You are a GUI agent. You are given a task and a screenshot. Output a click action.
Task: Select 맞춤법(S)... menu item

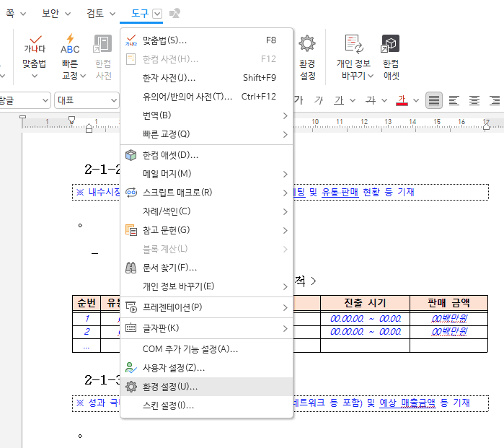206,40
